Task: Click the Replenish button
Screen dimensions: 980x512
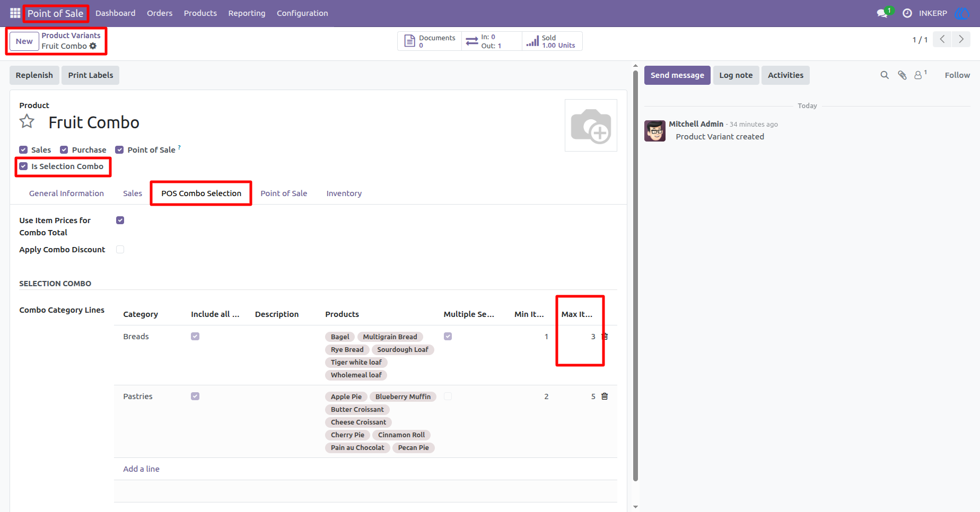Action: tap(34, 75)
